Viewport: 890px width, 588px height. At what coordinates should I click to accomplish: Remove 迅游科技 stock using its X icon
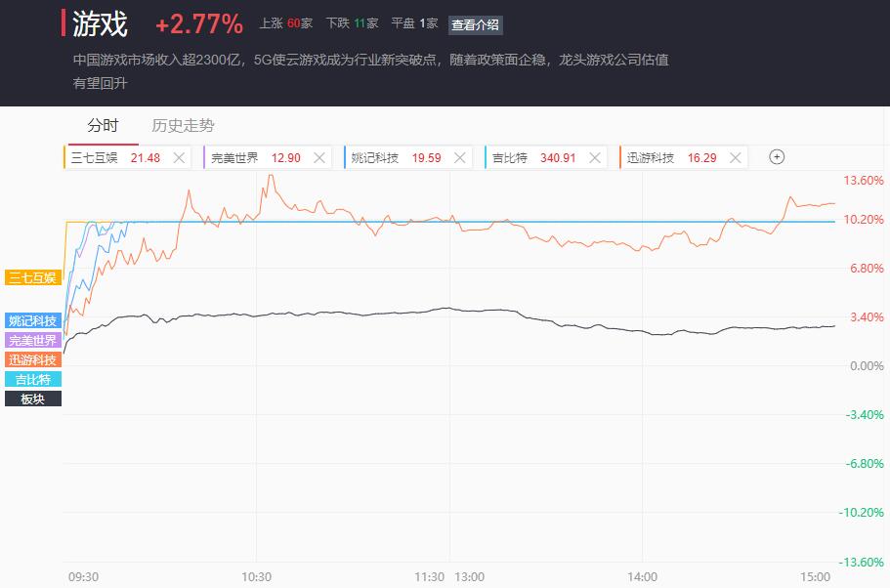click(x=736, y=158)
